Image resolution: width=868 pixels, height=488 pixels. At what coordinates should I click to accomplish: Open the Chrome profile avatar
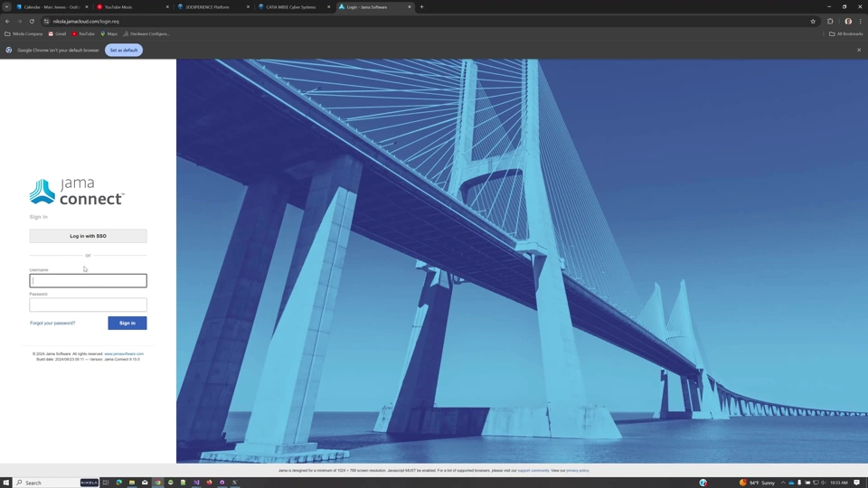(x=848, y=21)
